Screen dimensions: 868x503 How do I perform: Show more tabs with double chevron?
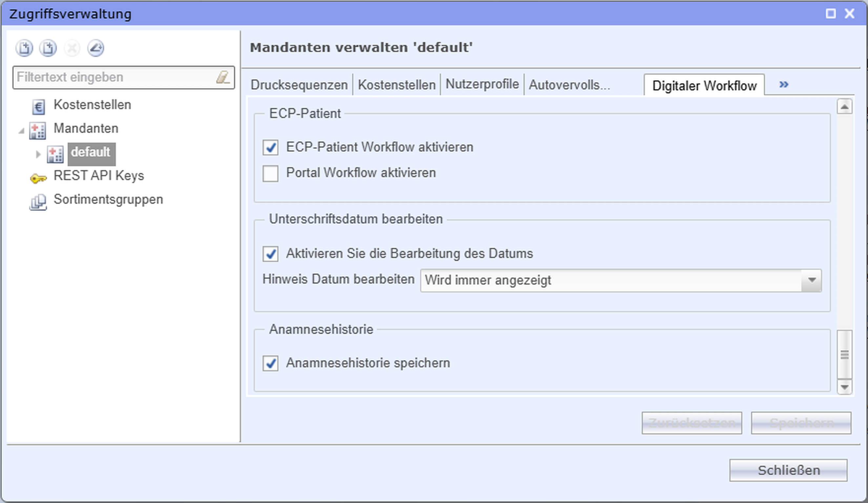pyautogui.click(x=784, y=85)
